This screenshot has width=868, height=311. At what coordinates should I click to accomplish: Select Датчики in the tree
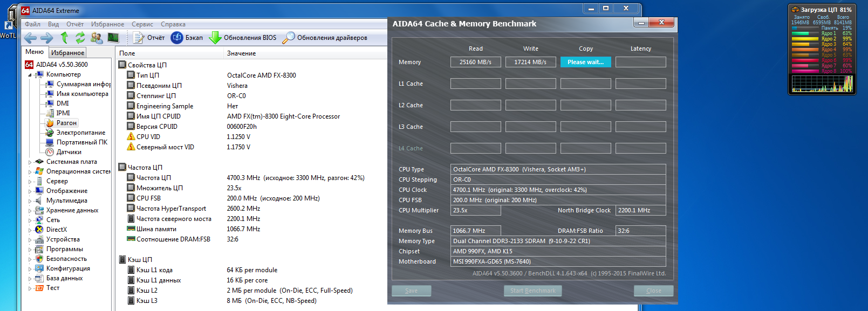coord(69,152)
